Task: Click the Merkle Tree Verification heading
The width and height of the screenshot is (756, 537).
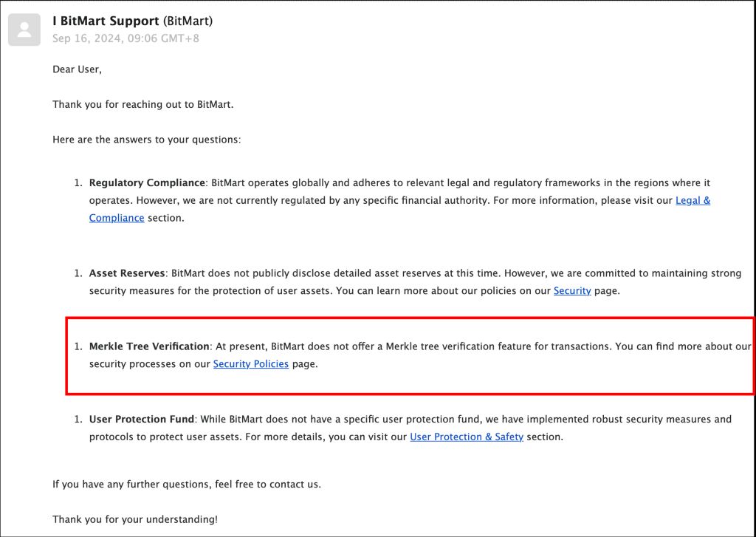Action: coord(150,346)
